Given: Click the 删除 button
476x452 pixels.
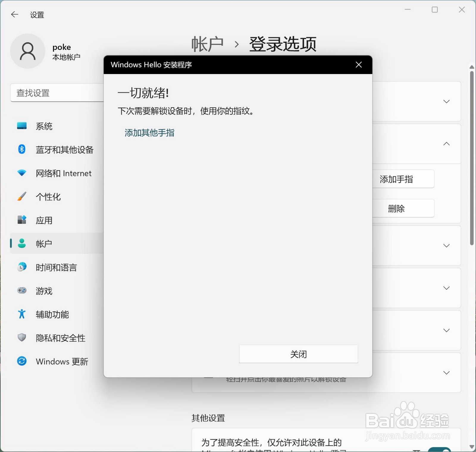Looking at the screenshot, I should tap(403, 208).
